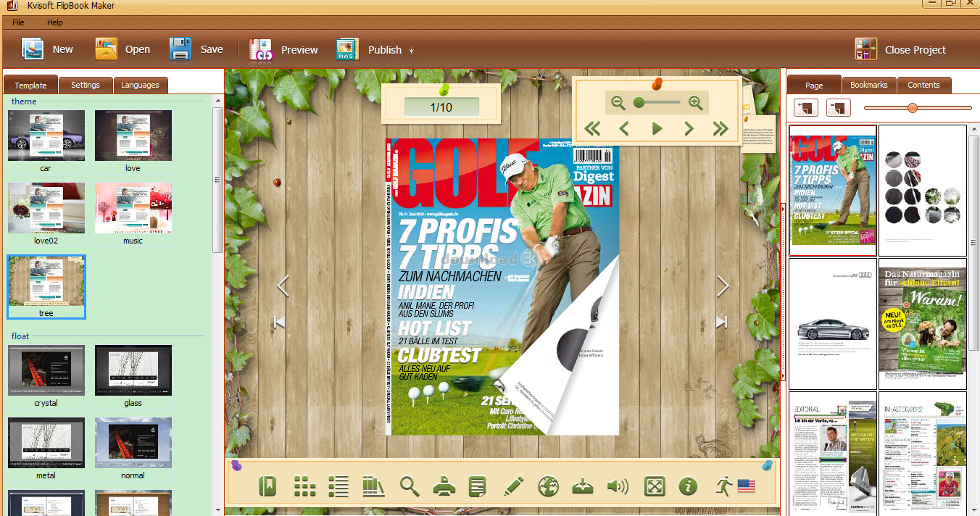Select the crystal float template thumbnail
The image size is (980, 516).
46,370
